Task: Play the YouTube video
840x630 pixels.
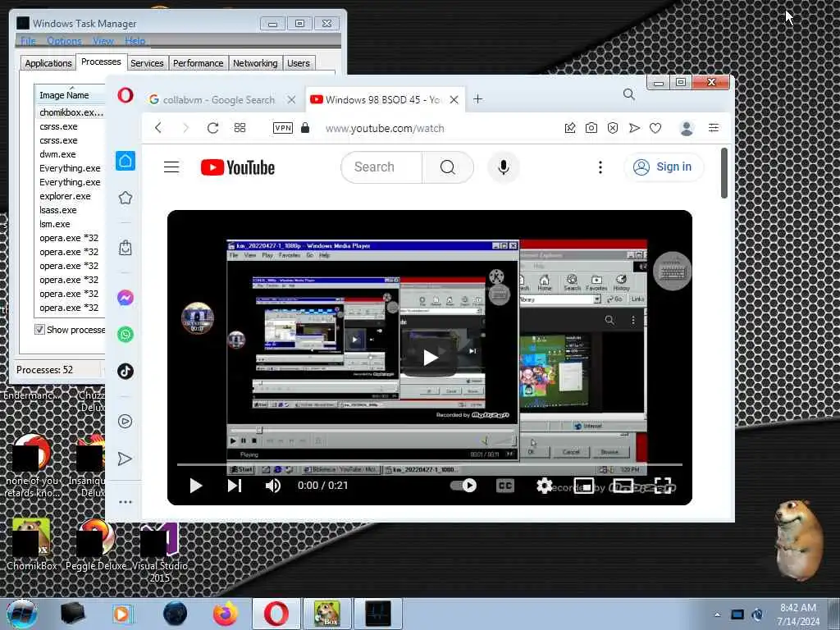Action: 196,486
